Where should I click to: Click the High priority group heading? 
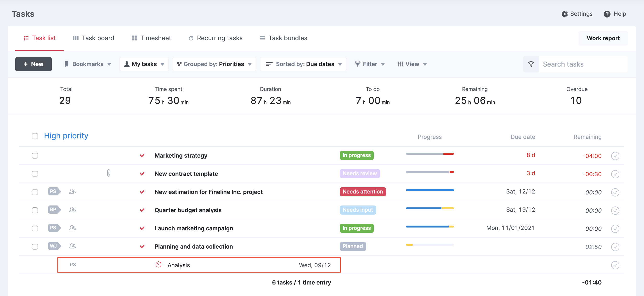pos(66,136)
